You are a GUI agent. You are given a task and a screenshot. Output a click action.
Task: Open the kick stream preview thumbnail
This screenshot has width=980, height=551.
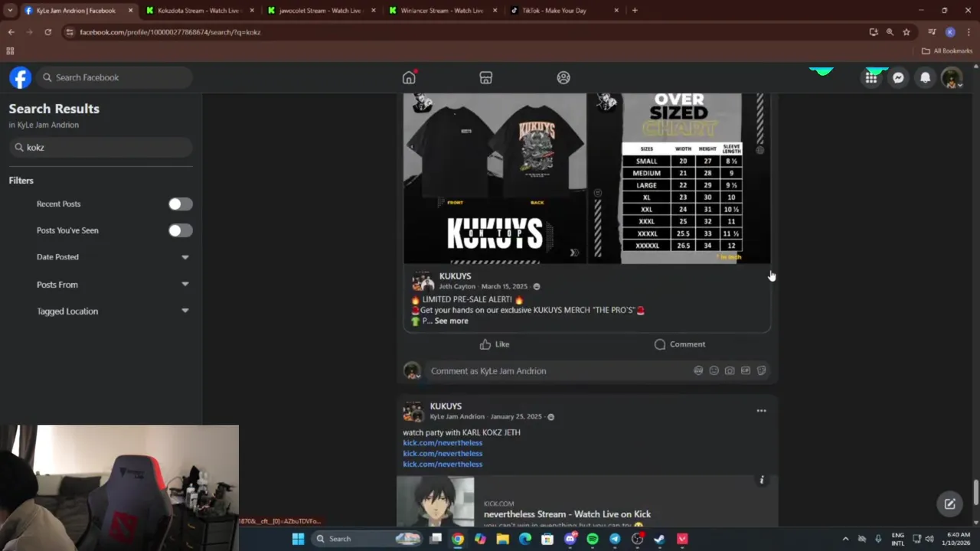pyautogui.click(x=436, y=501)
